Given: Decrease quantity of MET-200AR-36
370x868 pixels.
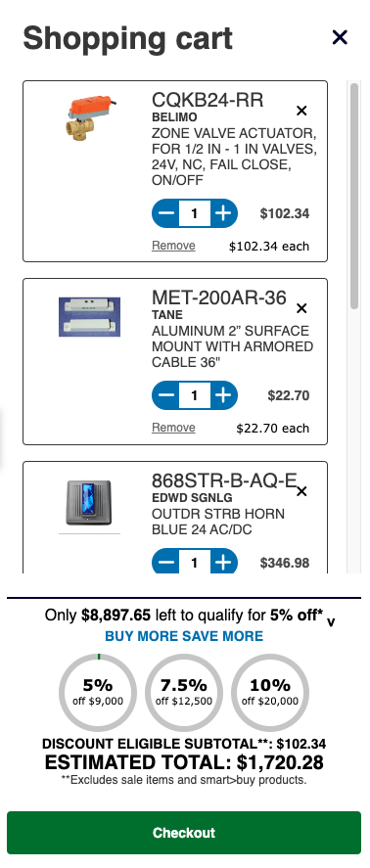Looking at the screenshot, I should (x=165, y=395).
